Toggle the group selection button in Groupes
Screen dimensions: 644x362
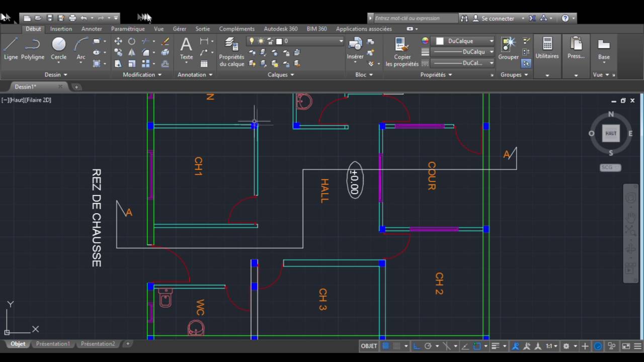(526, 64)
